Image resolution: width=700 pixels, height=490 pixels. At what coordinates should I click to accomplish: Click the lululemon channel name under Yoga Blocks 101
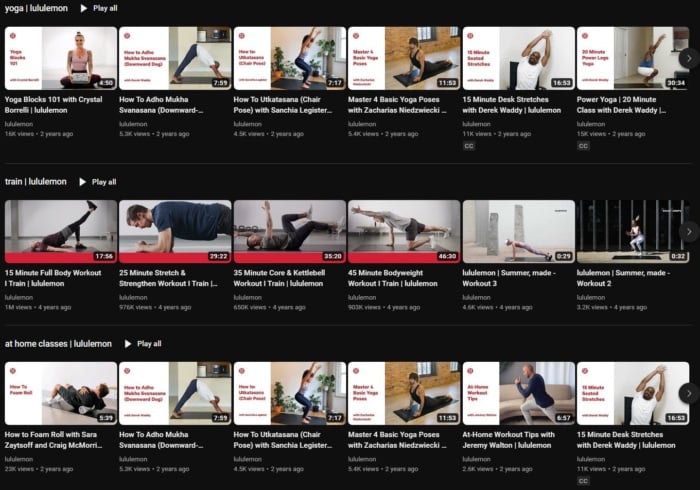[19, 124]
